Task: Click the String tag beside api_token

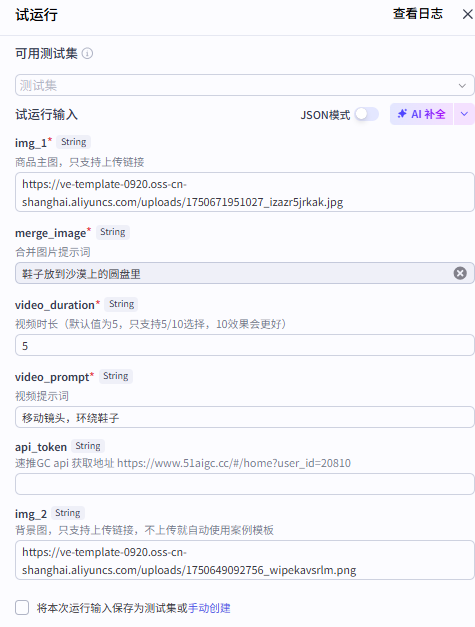Action: click(88, 446)
